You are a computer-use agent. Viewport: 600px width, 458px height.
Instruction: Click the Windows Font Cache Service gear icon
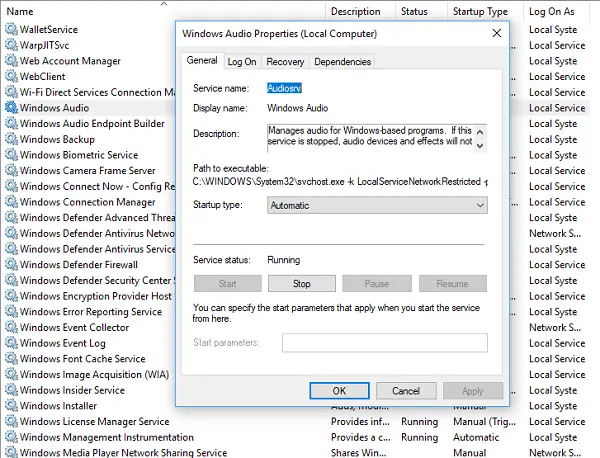(11, 359)
